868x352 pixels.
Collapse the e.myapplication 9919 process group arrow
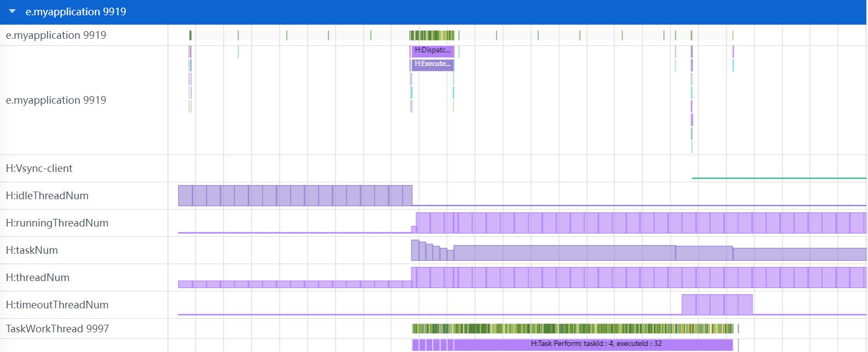13,11
